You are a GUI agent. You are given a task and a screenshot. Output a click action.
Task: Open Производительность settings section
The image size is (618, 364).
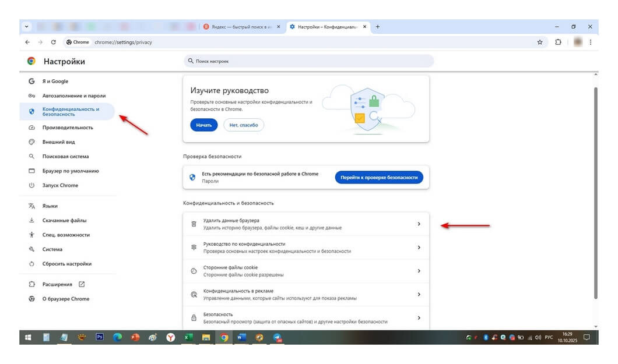[x=67, y=128]
